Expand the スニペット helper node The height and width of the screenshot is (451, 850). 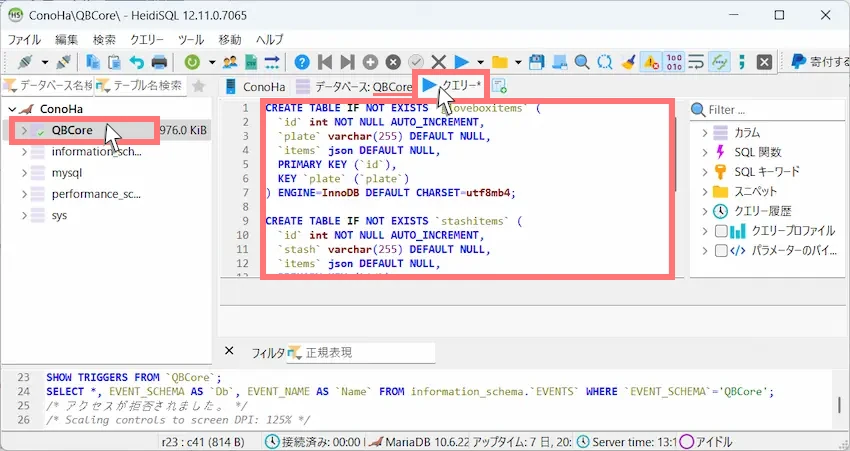(x=705, y=191)
